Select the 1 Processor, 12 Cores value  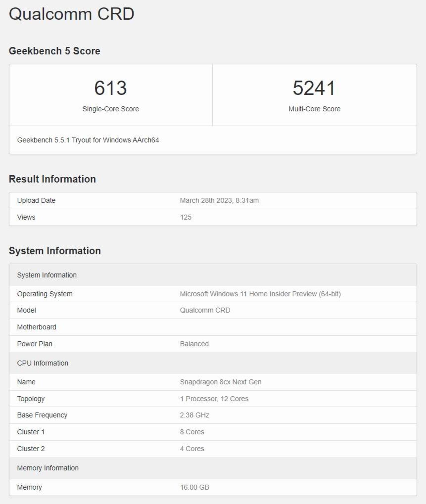[x=214, y=399]
